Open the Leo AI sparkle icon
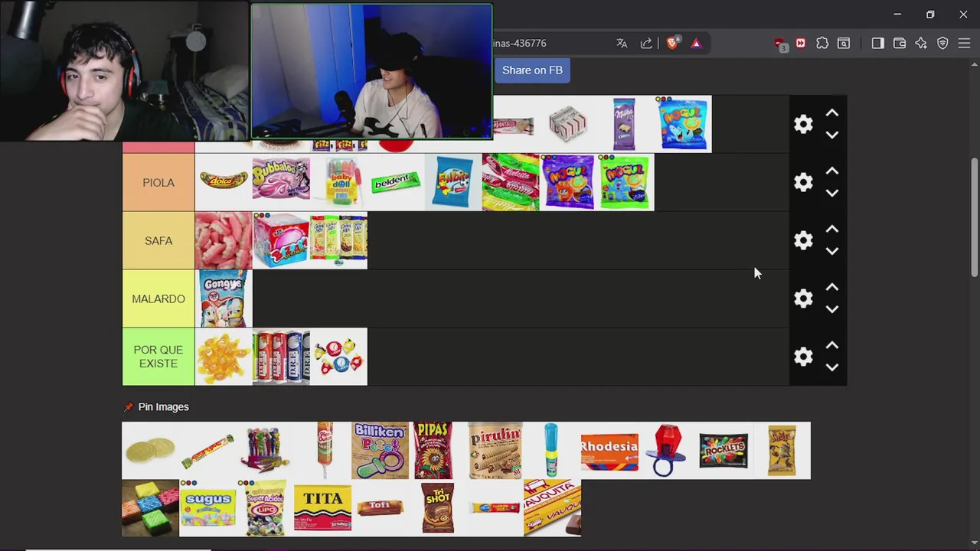980x551 pixels. pyautogui.click(x=921, y=44)
